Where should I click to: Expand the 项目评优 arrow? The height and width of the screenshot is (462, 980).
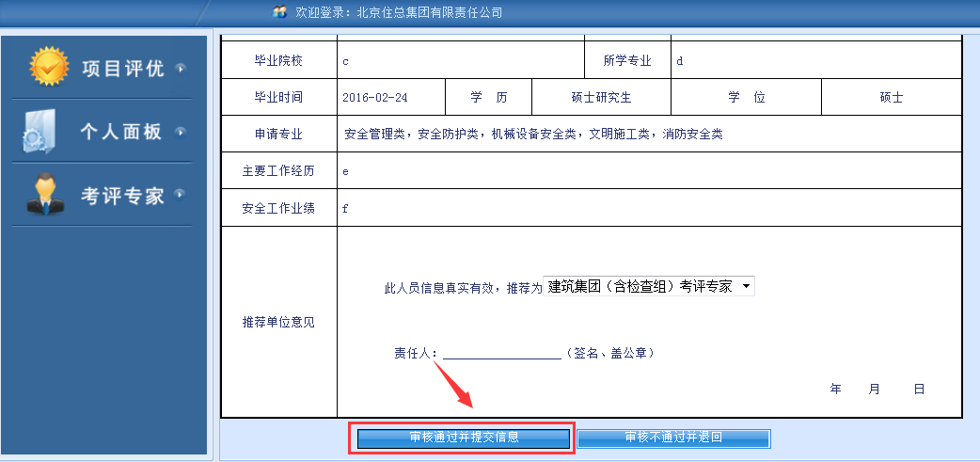click(x=180, y=68)
